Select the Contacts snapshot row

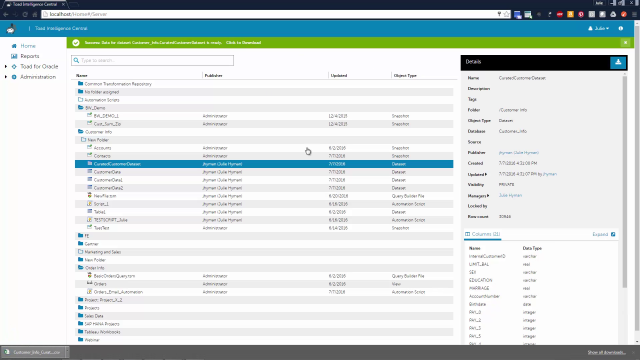[264, 156]
